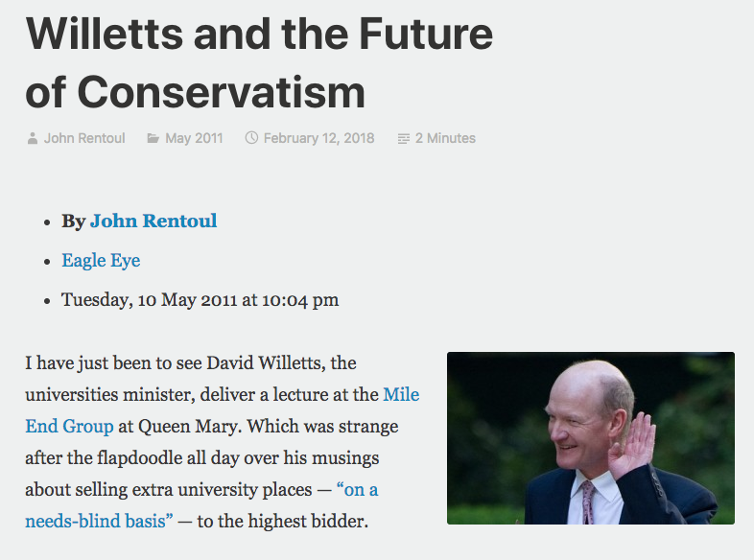754x560 pixels.
Task: Click the word "Conservatism" in the title
Action: (221, 93)
